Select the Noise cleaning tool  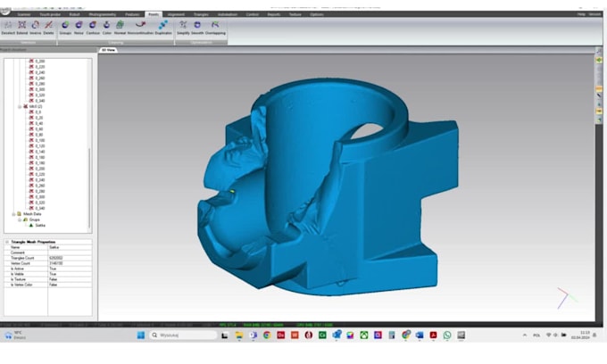(x=79, y=25)
